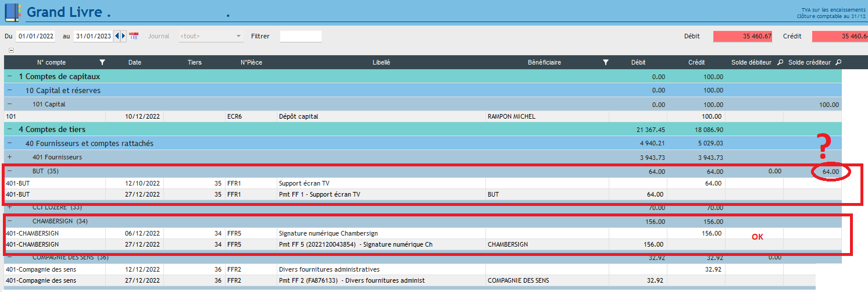Open the calendar date picker icon

click(134, 36)
